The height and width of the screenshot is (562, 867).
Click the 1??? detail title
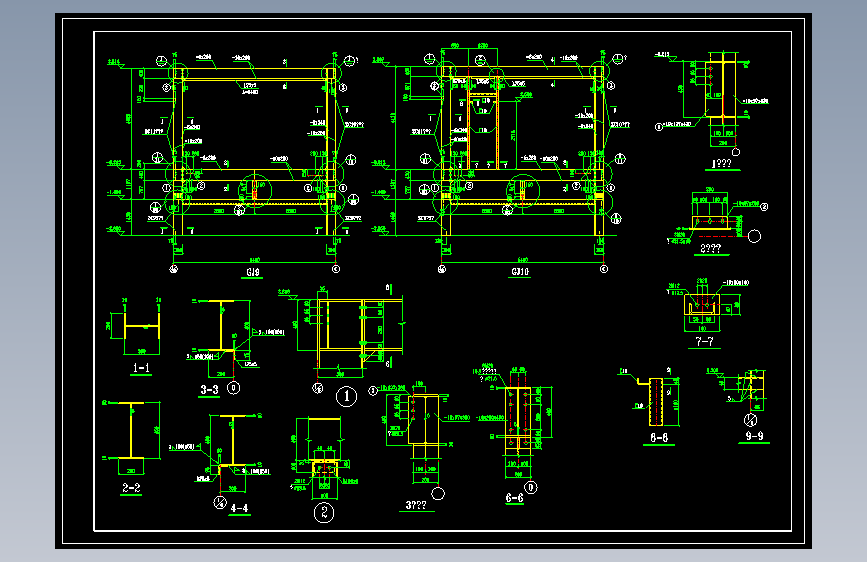click(722, 164)
